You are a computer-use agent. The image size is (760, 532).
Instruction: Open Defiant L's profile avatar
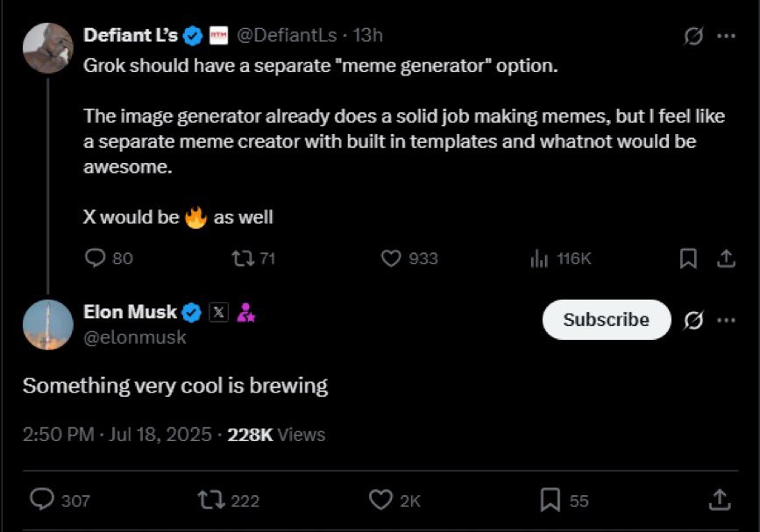[48, 48]
